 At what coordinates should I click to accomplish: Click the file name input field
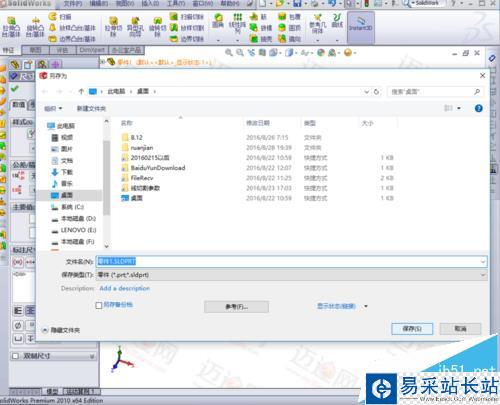(x=291, y=262)
